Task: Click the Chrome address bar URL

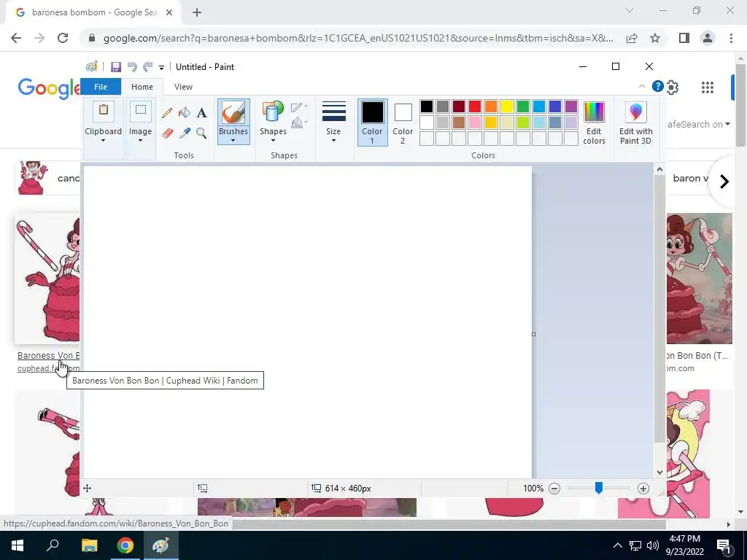Action: (358, 38)
